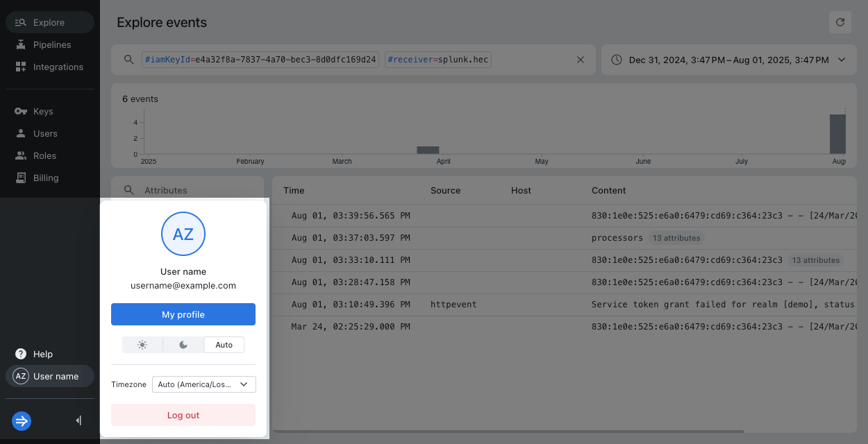Image resolution: width=868 pixels, height=444 pixels.
Task: Click the clock icon in time range
Action: (x=617, y=60)
